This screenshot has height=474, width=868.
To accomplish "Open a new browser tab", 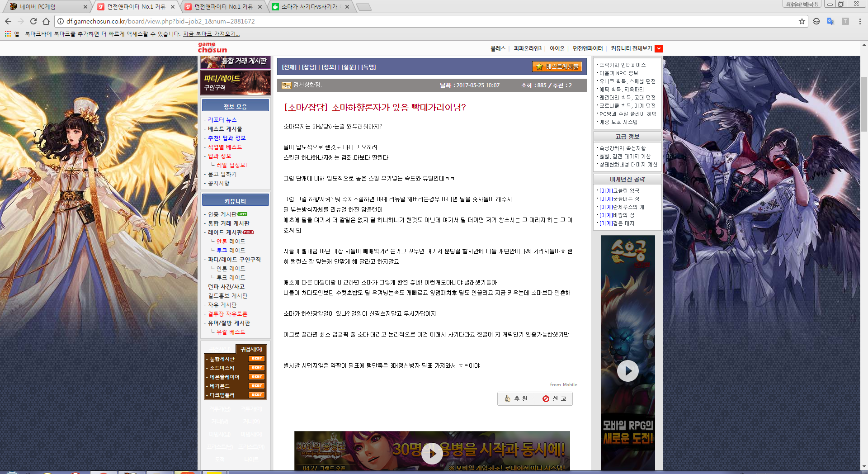I will [x=364, y=7].
